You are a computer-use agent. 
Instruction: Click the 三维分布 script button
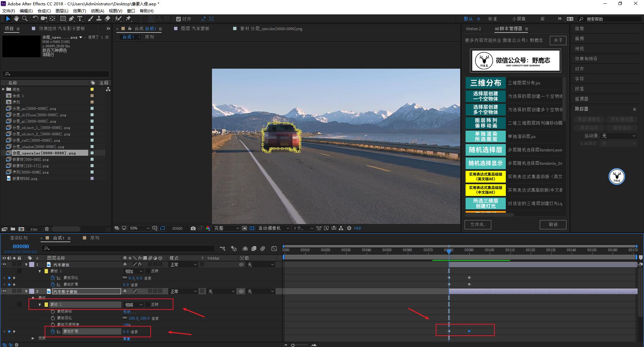[485, 83]
